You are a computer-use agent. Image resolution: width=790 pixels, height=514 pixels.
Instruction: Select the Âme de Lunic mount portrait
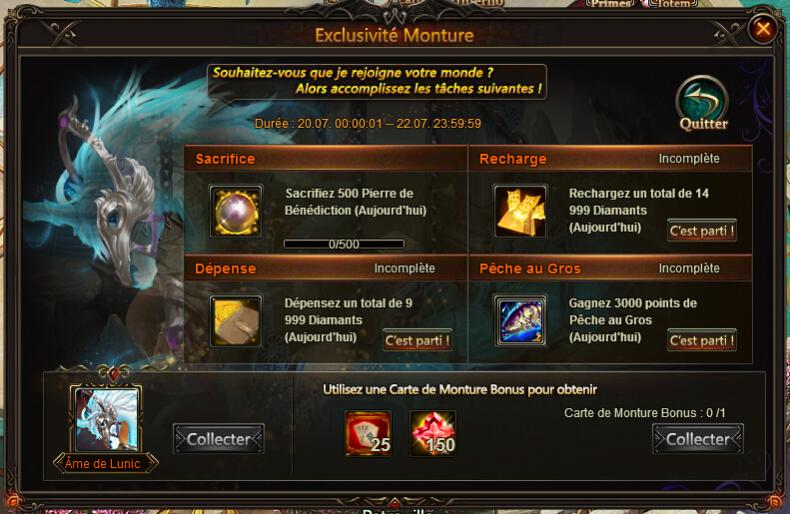(x=106, y=419)
